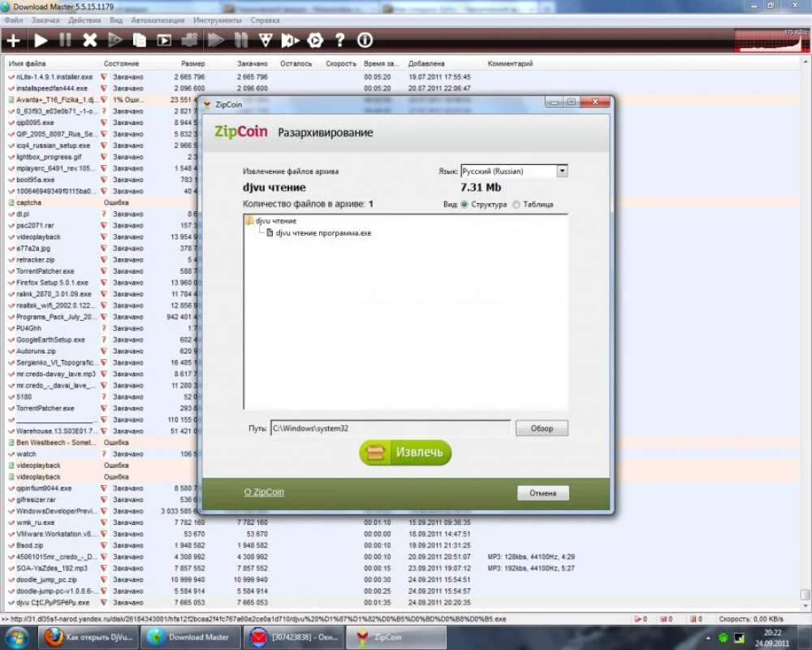Select the Таблица view radio button
The height and width of the screenshot is (650, 812).
(516, 204)
